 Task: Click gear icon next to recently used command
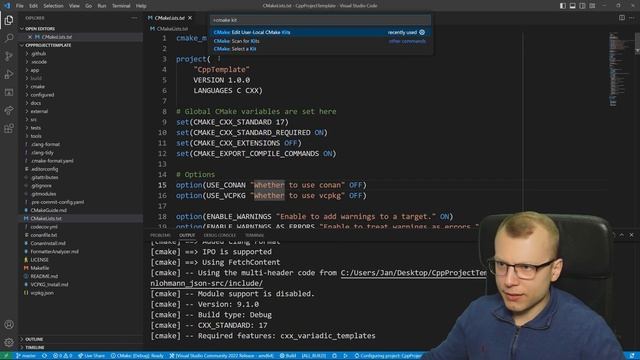pos(422,32)
